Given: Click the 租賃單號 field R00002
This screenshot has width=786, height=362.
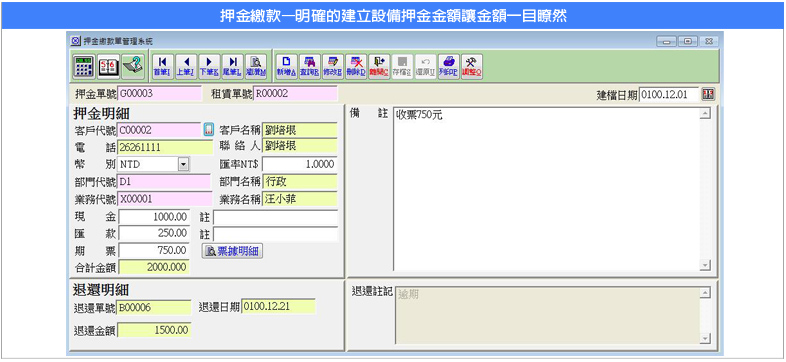Looking at the screenshot, I should tap(295, 94).
